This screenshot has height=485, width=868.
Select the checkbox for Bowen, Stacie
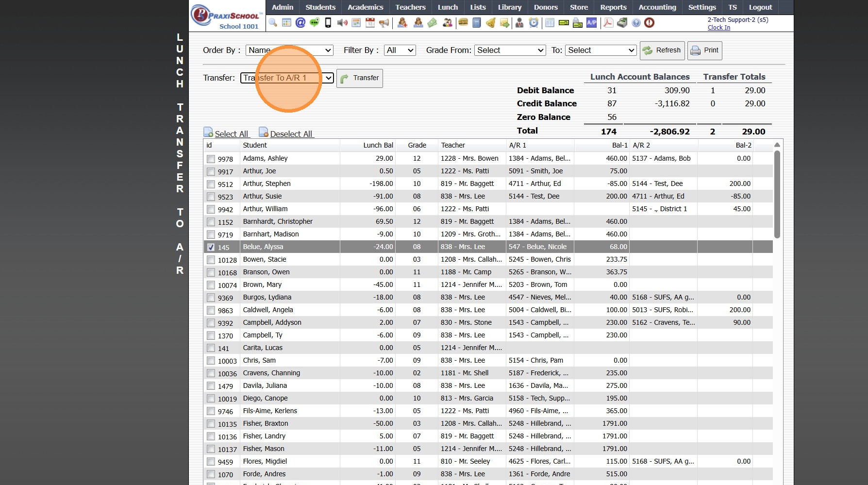(x=211, y=260)
